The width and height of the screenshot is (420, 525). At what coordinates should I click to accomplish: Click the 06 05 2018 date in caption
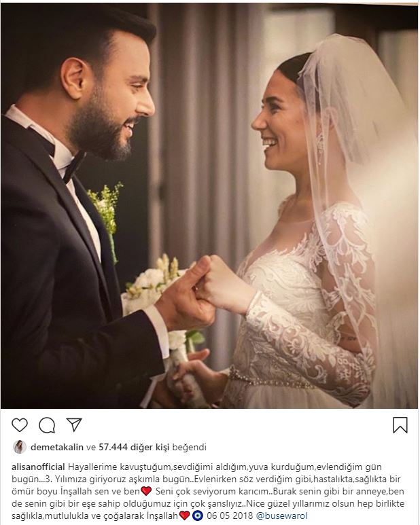(x=230, y=515)
